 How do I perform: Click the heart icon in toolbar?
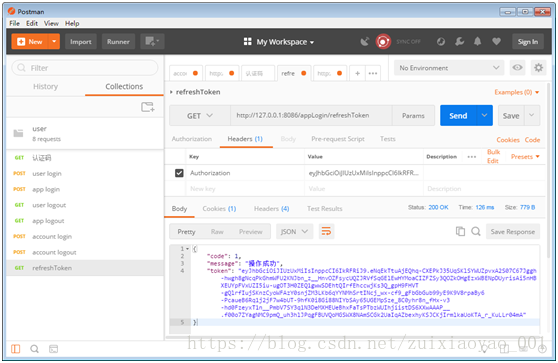(x=496, y=42)
